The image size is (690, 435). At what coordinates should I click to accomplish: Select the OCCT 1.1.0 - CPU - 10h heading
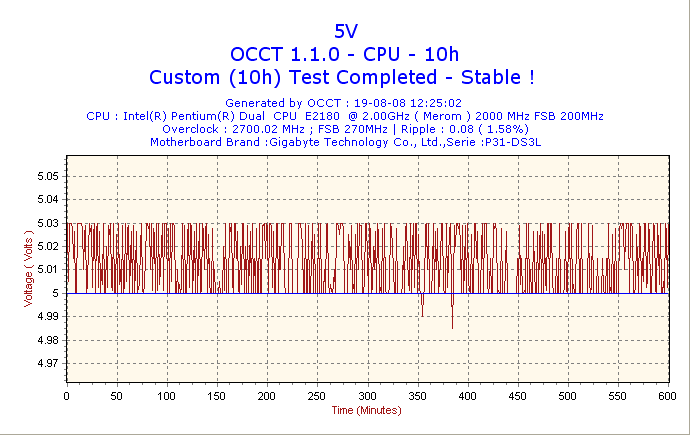(x=345, y=53)
